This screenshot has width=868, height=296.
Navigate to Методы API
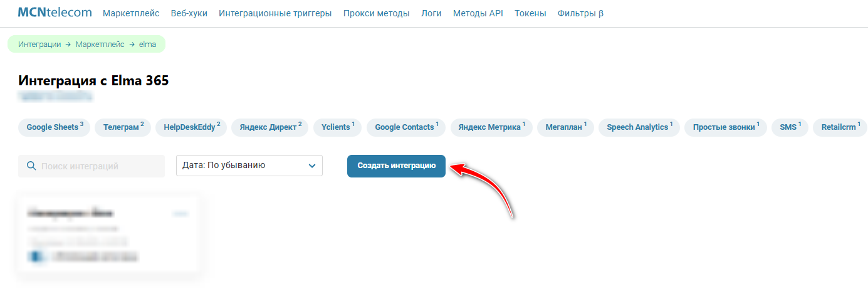(478, 13)
